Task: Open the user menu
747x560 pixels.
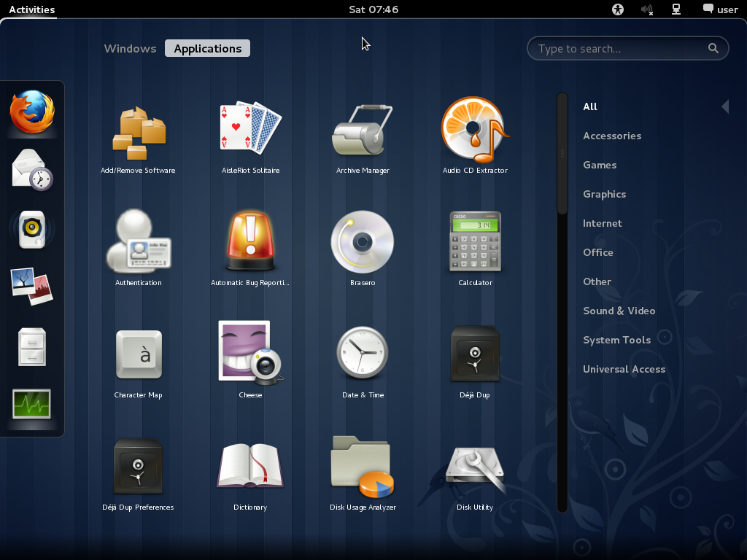Action: pyautogui.click(x=720, y=9)
